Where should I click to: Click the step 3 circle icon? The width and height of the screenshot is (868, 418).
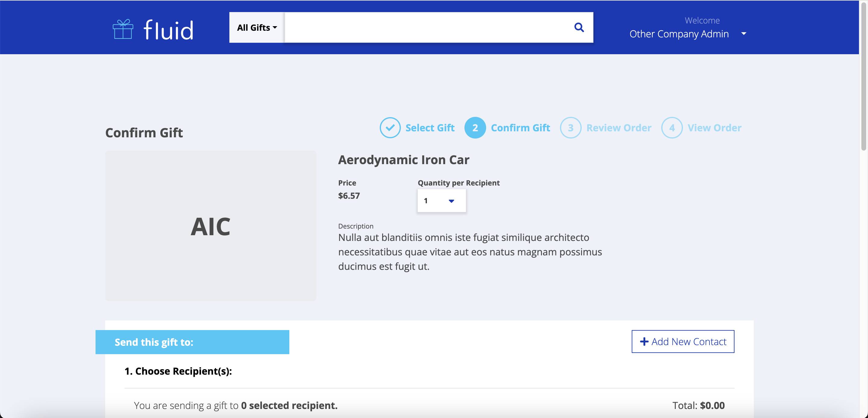(x=570, y=128)
